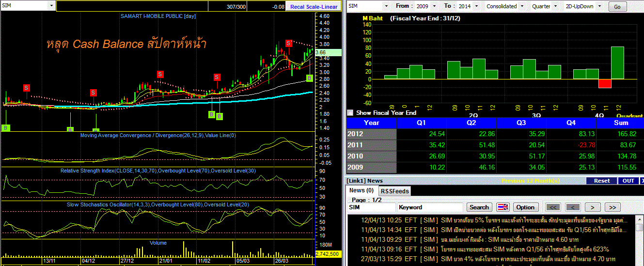644x266 pixels.
Task: Click Recal Scale-Linear button
Action: tap(314, 7)
